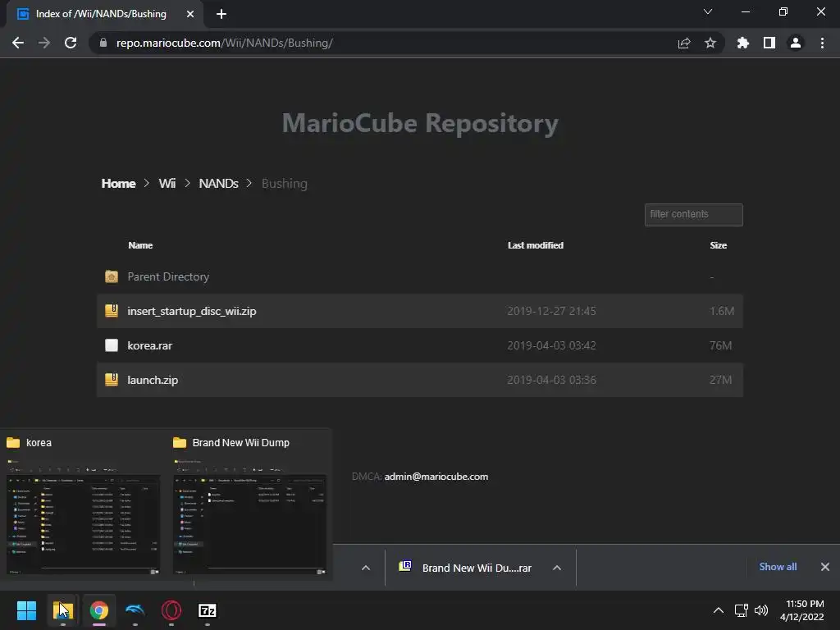The height and width of the screenshot is (630, 840).
Task: Reload the current page
Action: 71,43
